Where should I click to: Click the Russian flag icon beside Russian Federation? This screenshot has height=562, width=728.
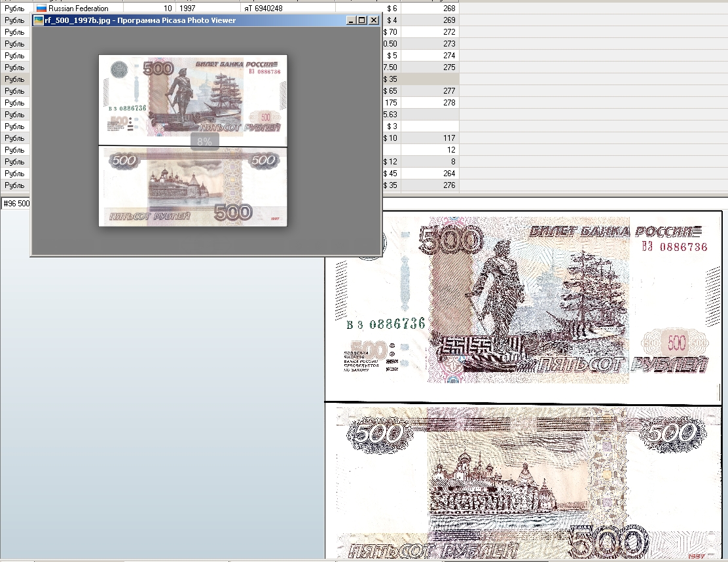point(41,9)
